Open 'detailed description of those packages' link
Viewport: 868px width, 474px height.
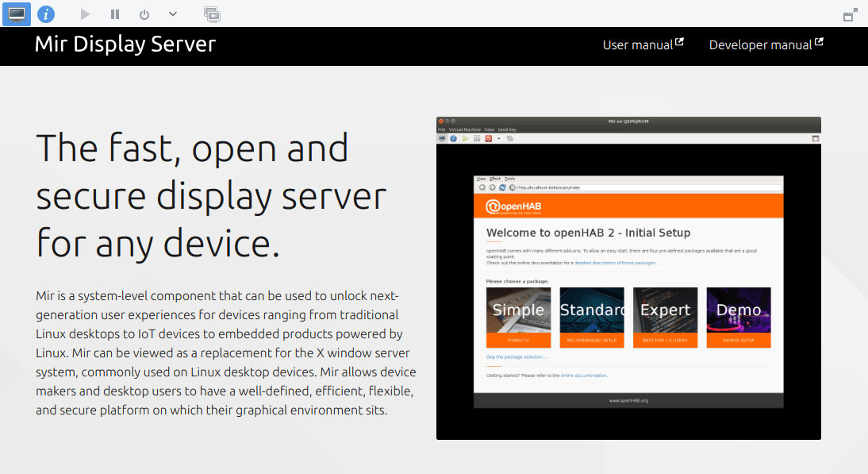(x=615, y=263)
